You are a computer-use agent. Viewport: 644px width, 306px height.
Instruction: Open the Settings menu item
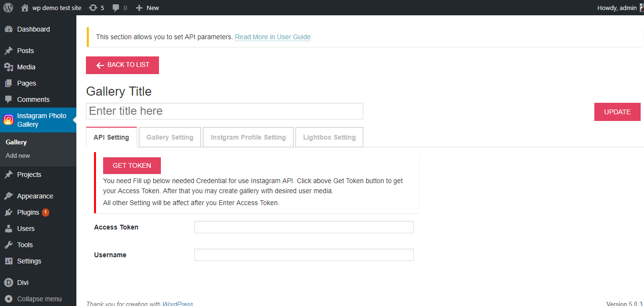[x=38, y=261]
